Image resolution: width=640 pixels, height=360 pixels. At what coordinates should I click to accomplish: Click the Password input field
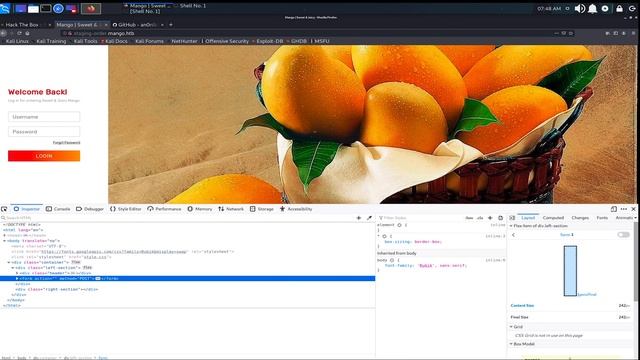pyautogui.click(x=44, y=131)
